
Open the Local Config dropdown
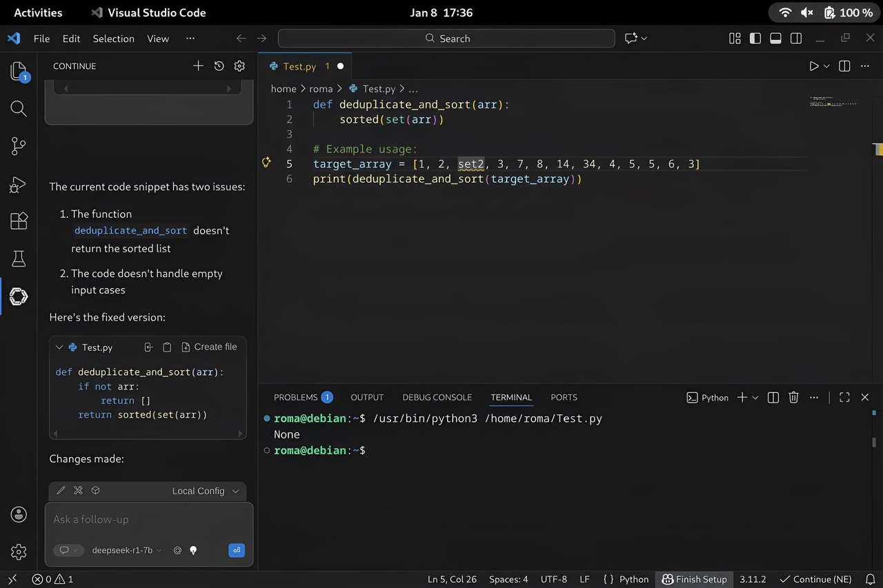206,491
